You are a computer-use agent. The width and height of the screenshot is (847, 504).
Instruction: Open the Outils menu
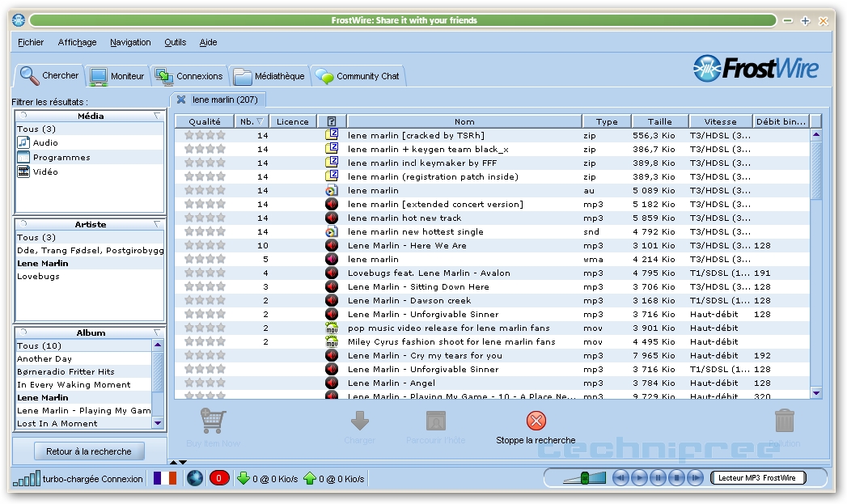point(175,42)
